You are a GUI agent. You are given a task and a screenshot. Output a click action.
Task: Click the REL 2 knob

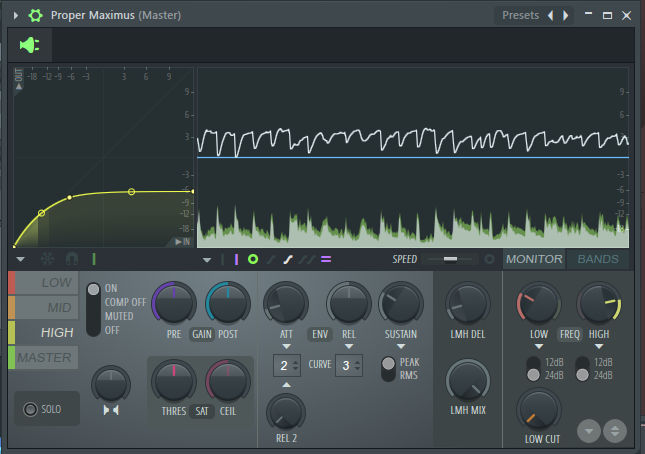click(x=286, y=412)
